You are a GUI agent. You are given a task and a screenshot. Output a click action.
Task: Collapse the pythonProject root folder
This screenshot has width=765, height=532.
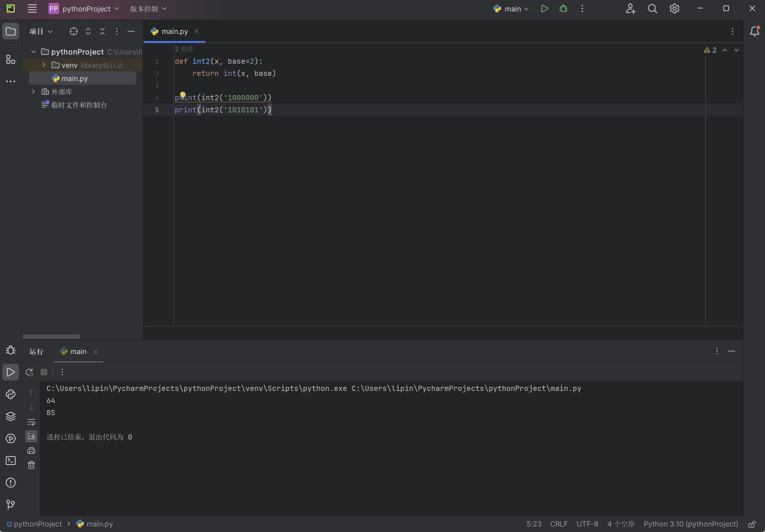34,52
